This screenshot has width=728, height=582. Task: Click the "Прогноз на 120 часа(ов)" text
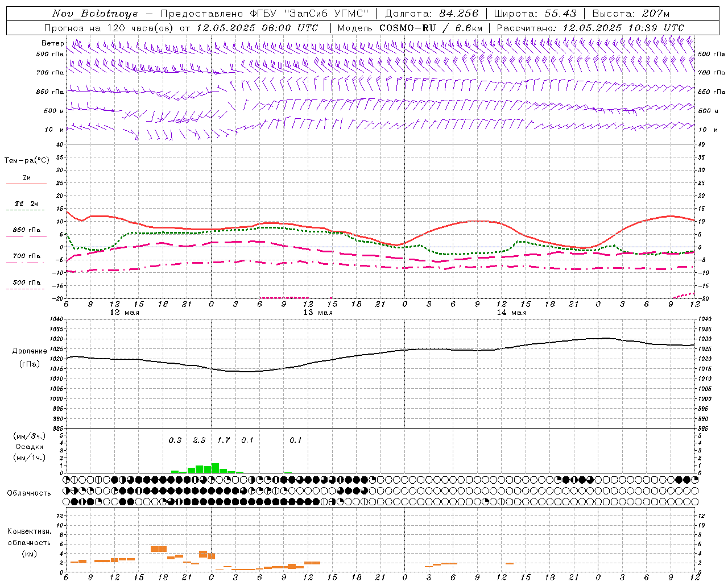[109, 28]
